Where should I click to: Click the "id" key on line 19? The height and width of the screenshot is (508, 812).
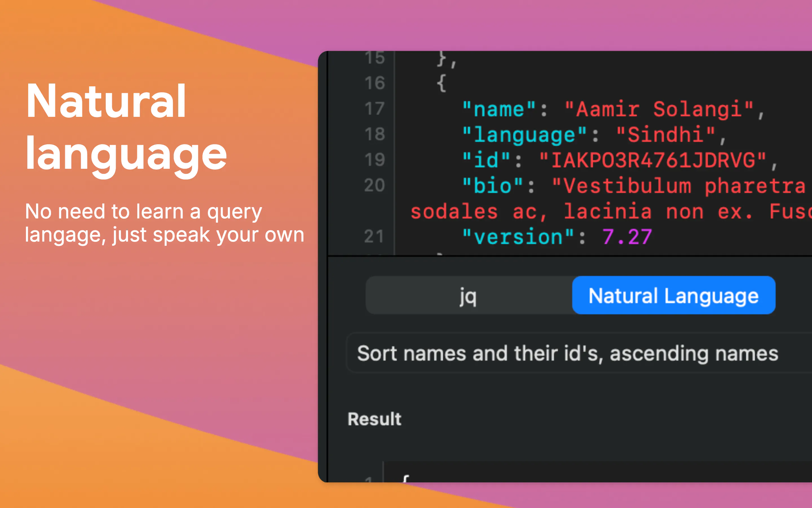pos(486,160)
